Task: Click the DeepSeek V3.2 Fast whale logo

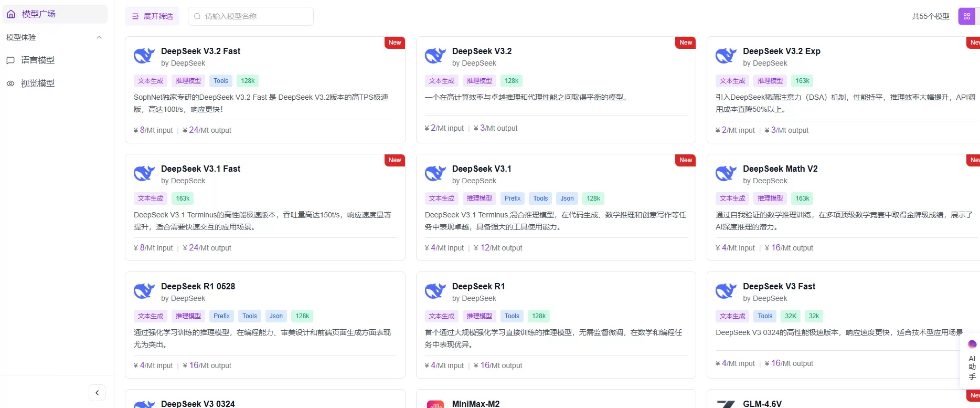Action: point(144,56)
